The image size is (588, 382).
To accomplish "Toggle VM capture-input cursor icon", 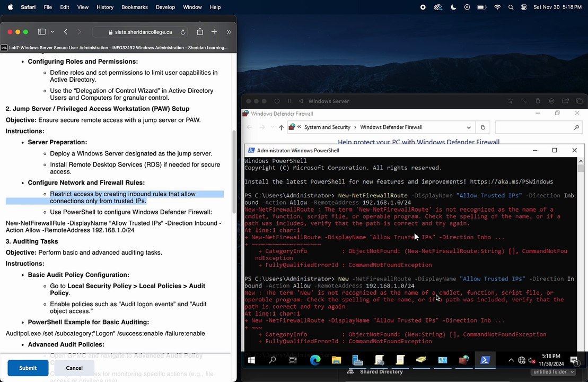I will 511,101.
